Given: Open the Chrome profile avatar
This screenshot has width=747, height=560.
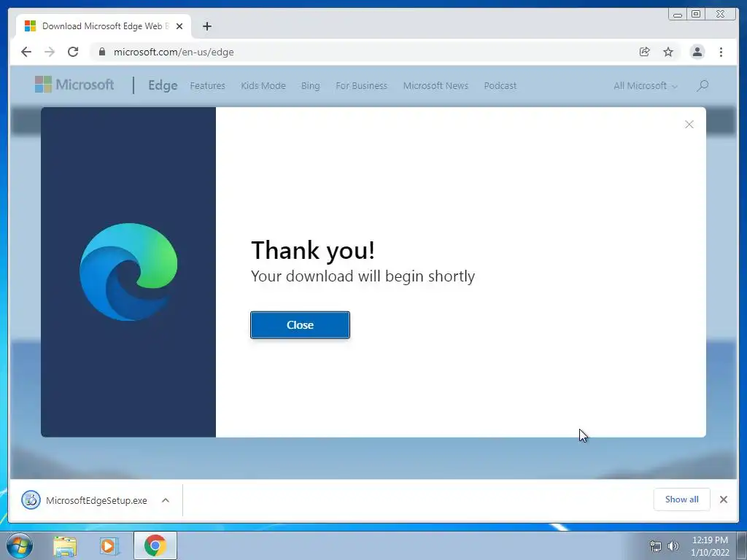Looking at the screenshot, I should tap(697, 52).
